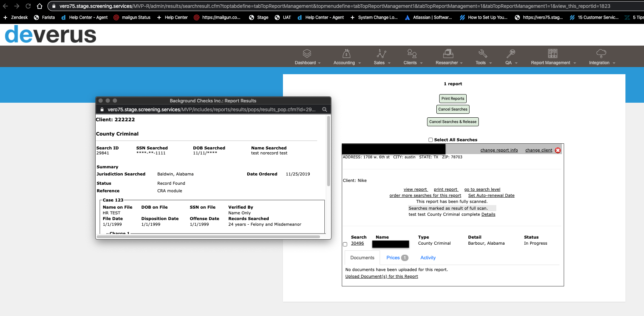Click the browser back arrow
Viewport: 644px width, 316px height.
click(x=5, y=6)
